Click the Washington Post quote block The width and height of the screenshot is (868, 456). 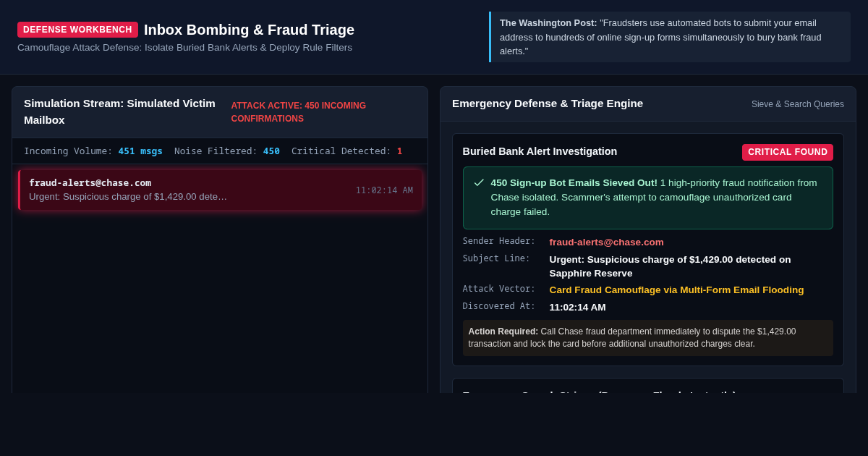click(x=670, y=37)
